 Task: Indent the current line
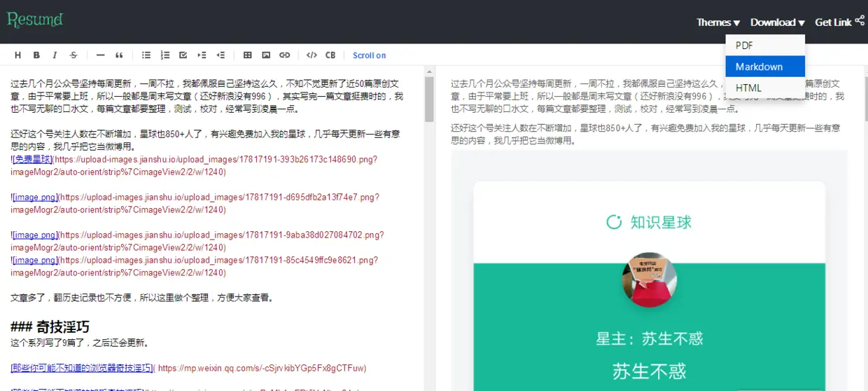202,55
